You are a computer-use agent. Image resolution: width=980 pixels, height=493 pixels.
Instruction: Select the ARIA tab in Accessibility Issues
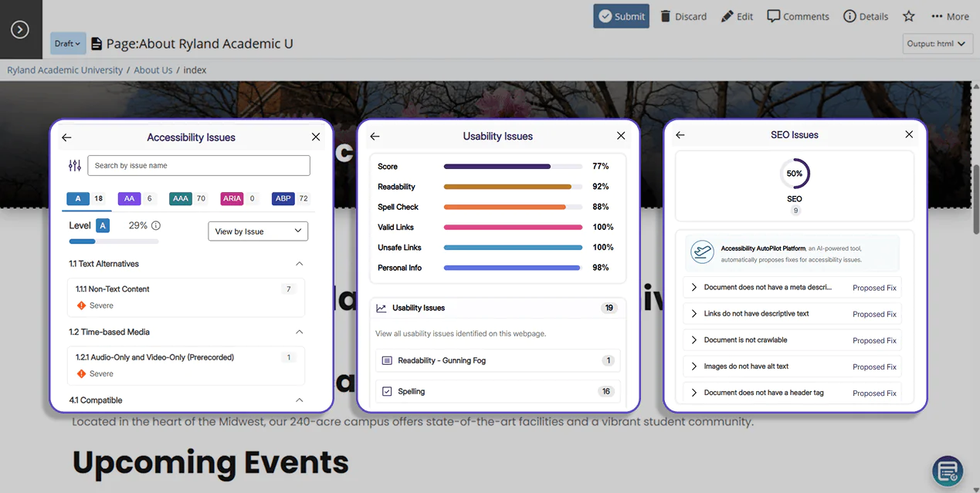pyautogui.click(x=232, y=198)
